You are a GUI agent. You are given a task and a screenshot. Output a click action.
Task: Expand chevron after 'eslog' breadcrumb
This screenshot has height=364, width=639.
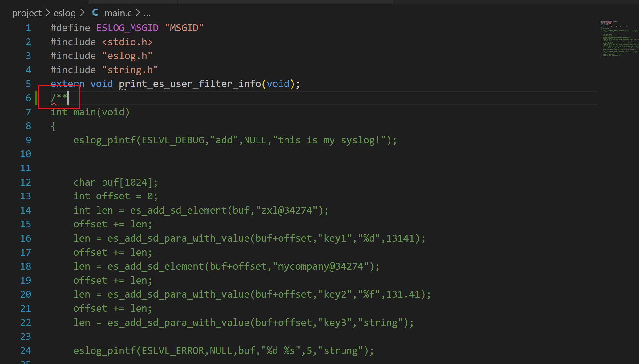(82, 13)
